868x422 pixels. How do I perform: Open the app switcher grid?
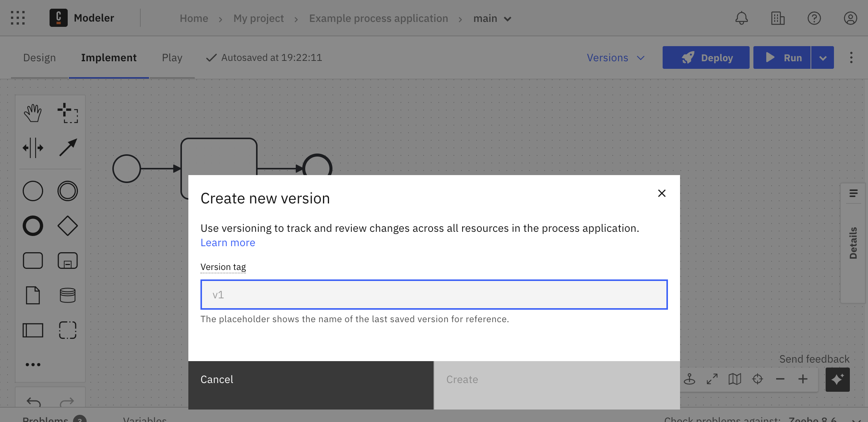[x=18, y=18]
